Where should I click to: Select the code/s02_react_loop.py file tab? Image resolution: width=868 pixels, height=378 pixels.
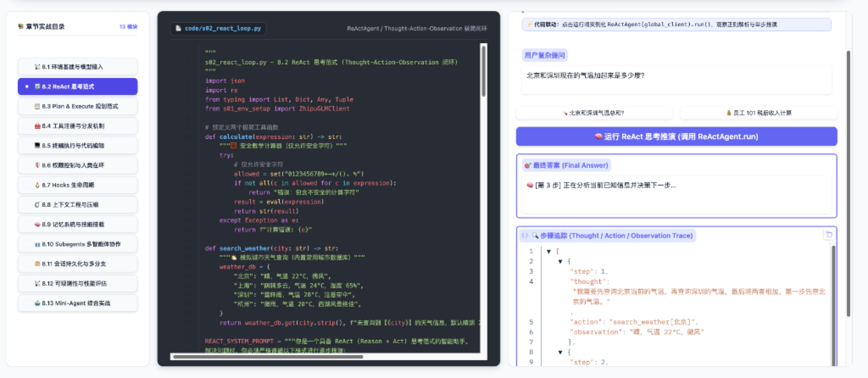[218, 28]
